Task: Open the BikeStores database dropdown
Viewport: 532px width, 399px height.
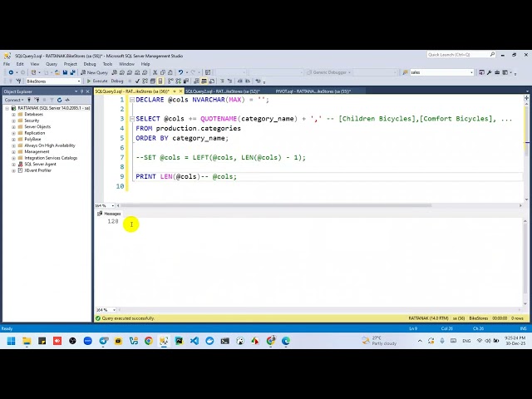Action: 79,81
